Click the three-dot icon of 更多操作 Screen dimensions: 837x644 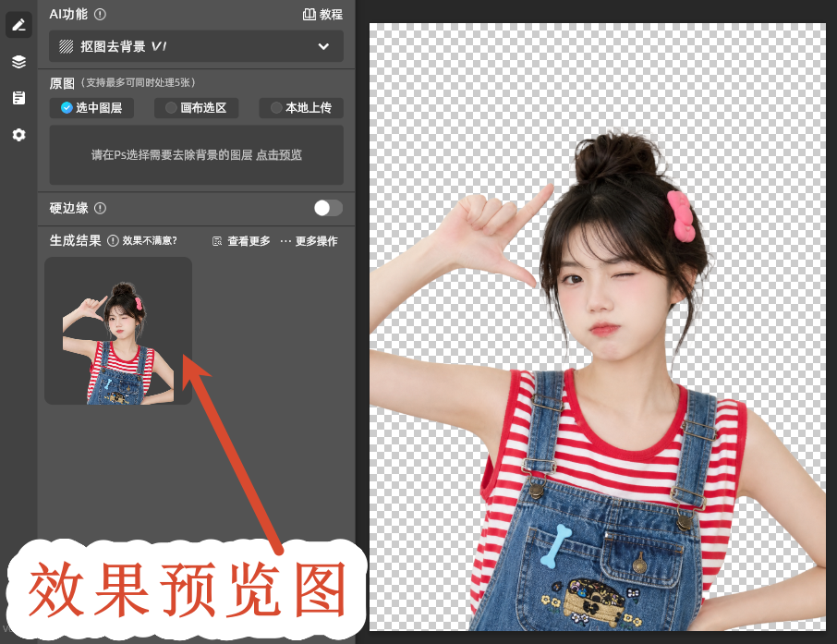(285, 241)
